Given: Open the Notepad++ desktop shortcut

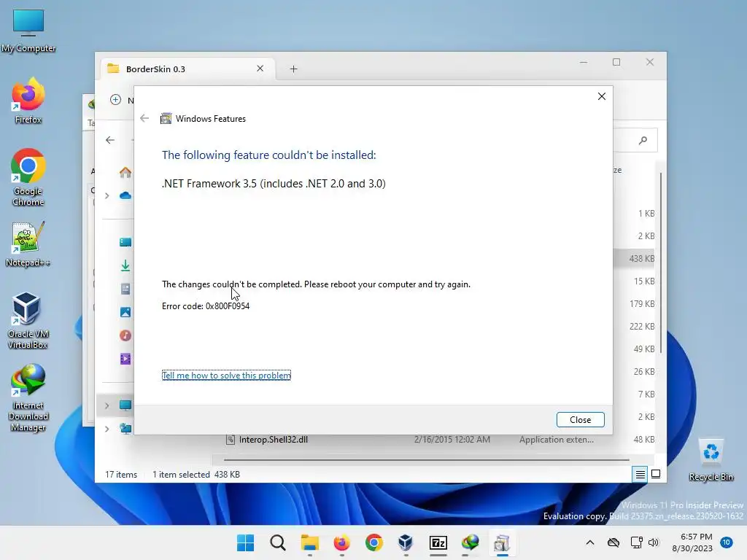Looking at the screenshot, I should coord(28,244).
